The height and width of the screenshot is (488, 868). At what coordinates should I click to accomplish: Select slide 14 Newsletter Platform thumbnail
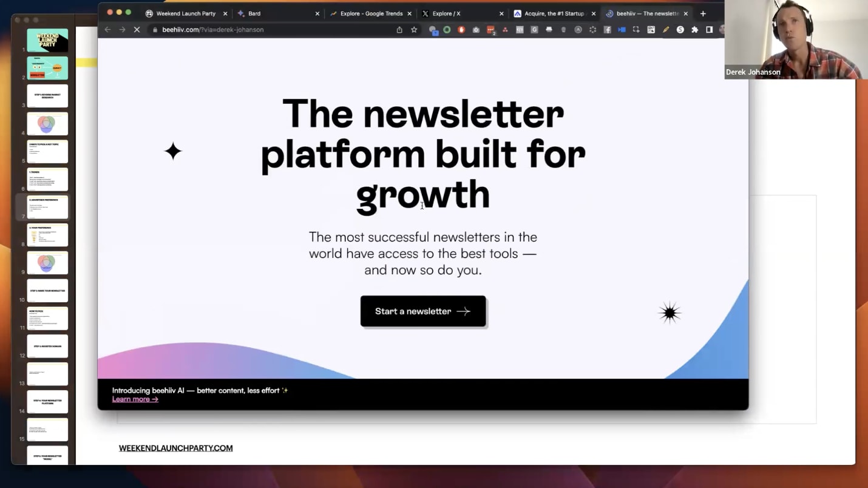(47, 402)
